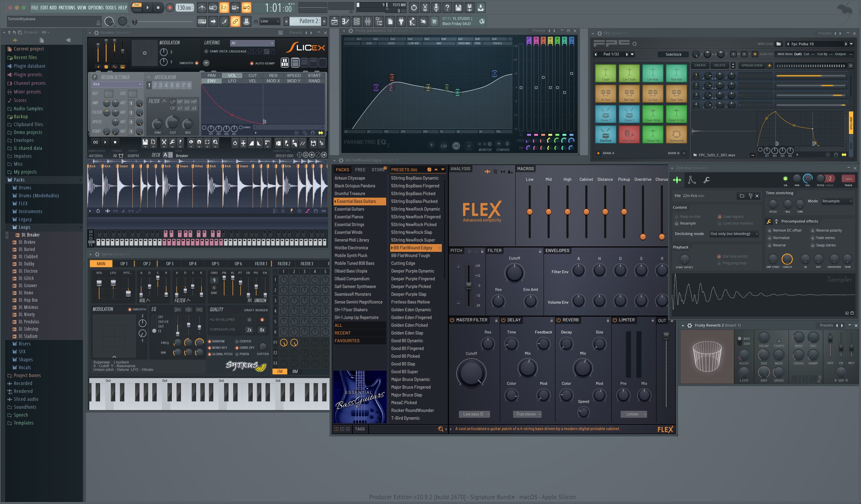This screenshot has width=861, height=504.
Task: Open Sampler waveform settings tab icon
Action: (x=677, y=180)
